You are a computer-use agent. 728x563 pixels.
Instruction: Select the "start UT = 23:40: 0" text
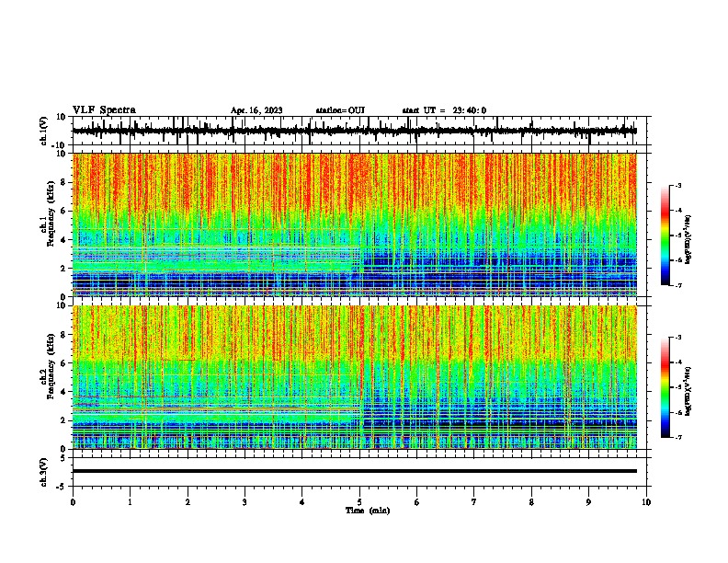[x=444, y=110]
